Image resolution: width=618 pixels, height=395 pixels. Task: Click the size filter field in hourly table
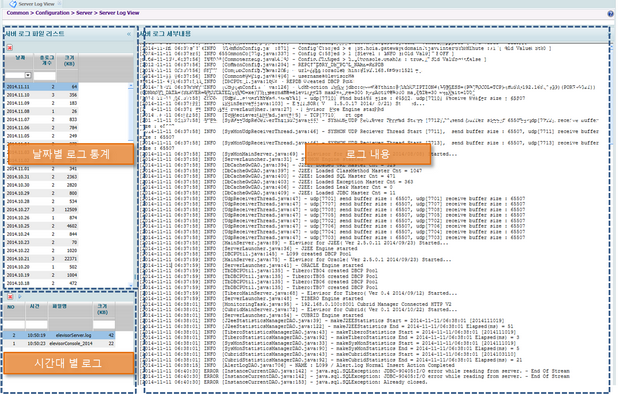pos(104,325)
